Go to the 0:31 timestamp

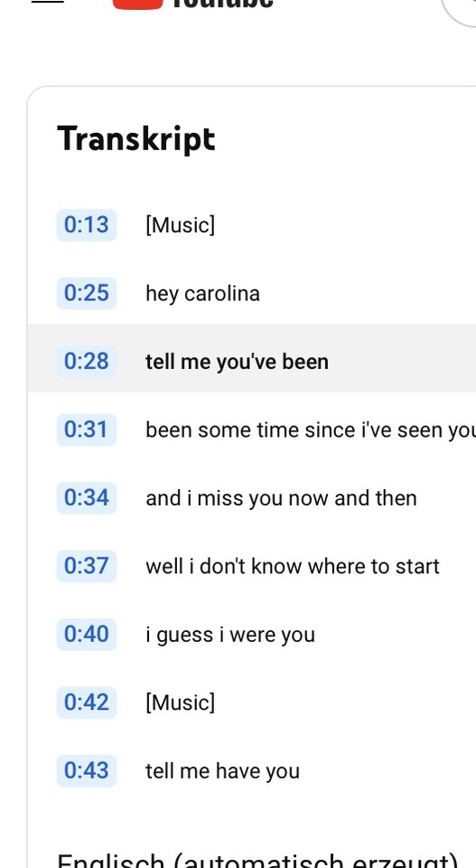(87, 429)
